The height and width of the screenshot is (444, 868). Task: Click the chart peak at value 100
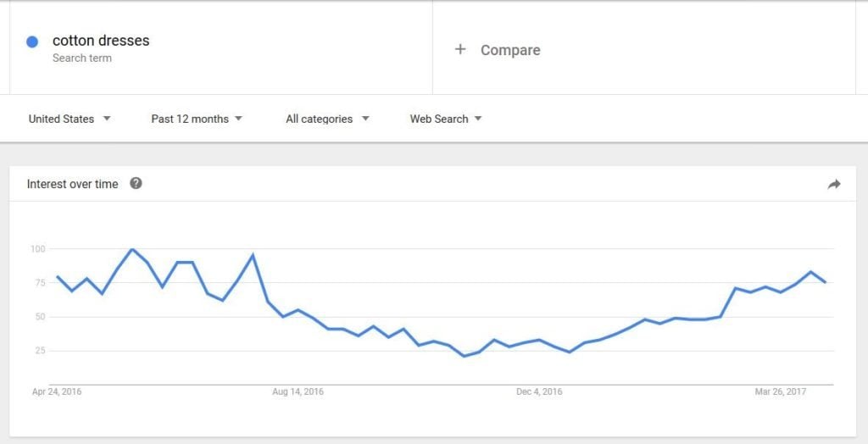(x=131, y=249)
